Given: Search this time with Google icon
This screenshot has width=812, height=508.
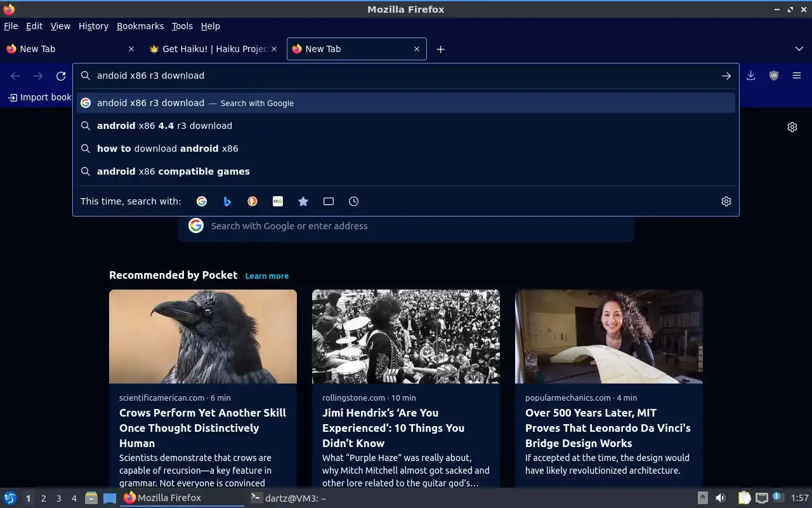Looking at the screenshot, I should 202,201.
